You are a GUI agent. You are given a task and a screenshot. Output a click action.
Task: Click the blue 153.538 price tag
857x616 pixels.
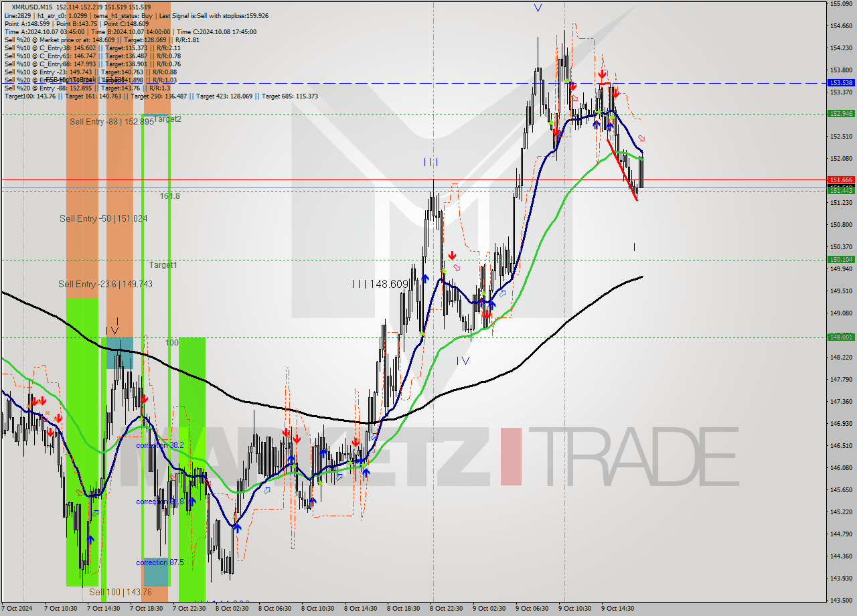pyautogui.click(x=841, y=83)
